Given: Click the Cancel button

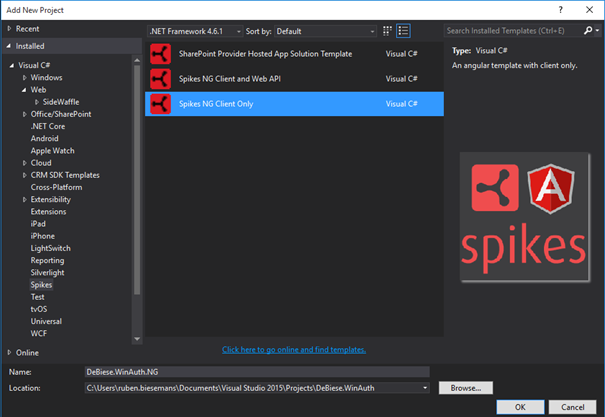Looking at the screenshot, I should tap(573, 407).
